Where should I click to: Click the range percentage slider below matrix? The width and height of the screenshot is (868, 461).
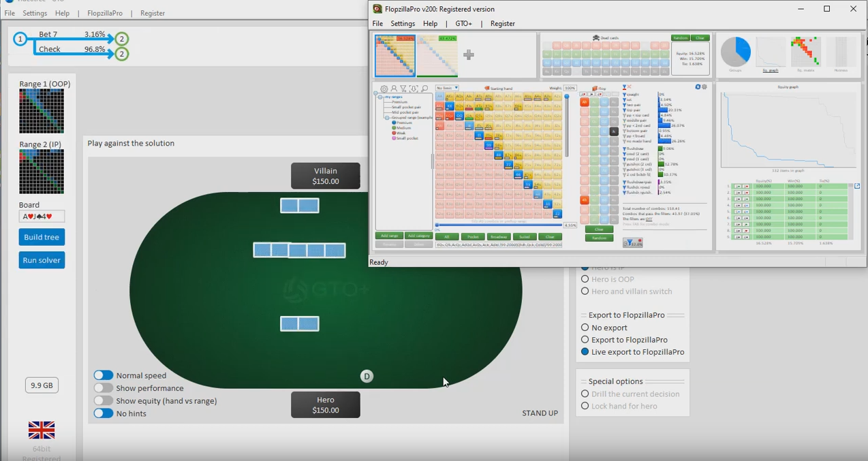click(499, 225)
